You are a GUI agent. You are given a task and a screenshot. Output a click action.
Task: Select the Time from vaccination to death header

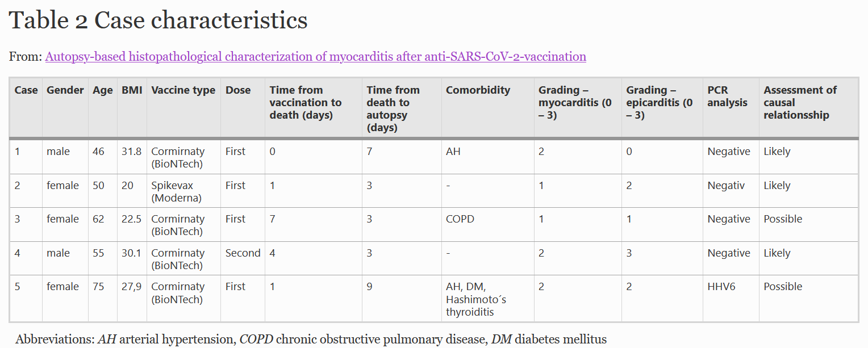[306, 102]
